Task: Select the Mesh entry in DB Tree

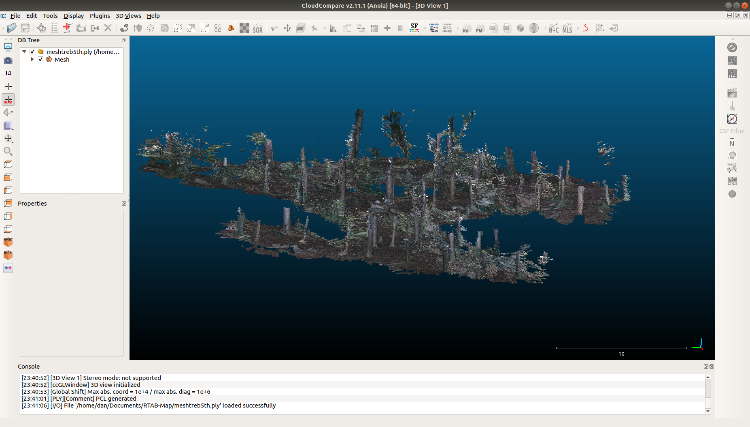Action: click(61, 59)
